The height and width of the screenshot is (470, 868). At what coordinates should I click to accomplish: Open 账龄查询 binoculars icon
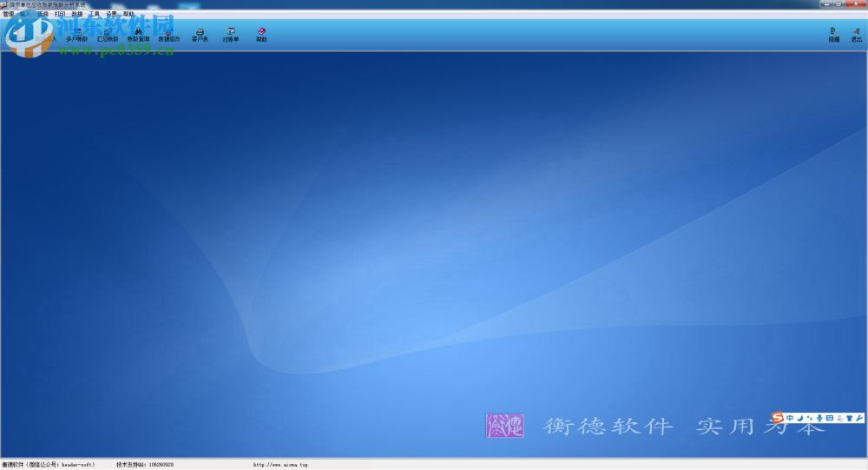138,36
